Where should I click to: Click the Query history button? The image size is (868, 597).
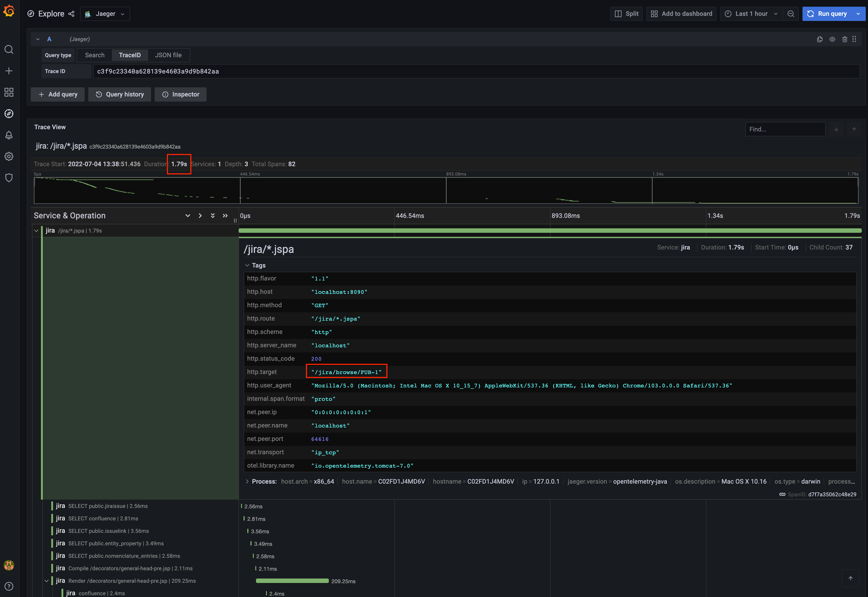pyautogui.click(x=120, y=94)
